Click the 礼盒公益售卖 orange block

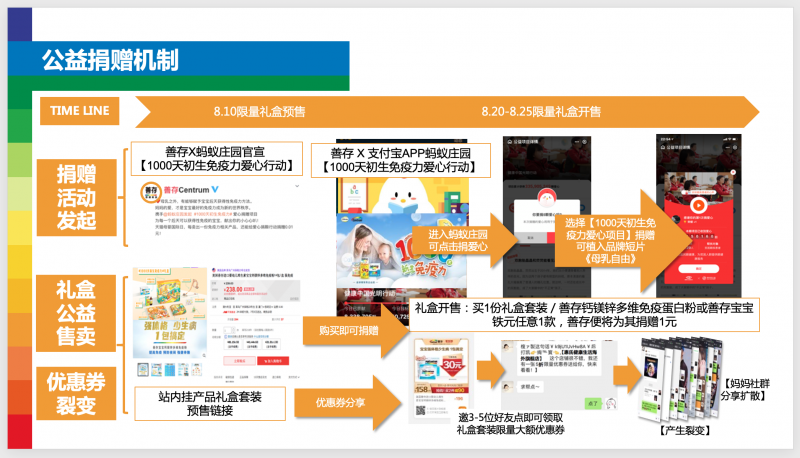click(76, 313)
